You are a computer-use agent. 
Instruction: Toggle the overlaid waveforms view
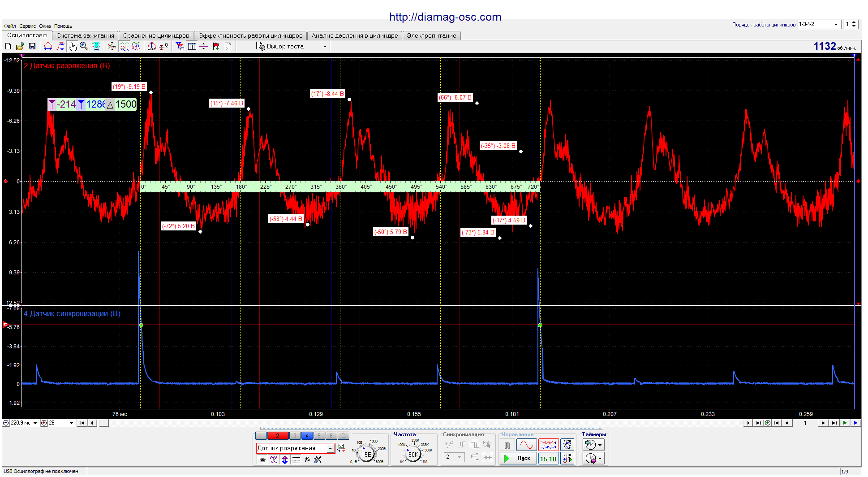click(x=136, y=46)
